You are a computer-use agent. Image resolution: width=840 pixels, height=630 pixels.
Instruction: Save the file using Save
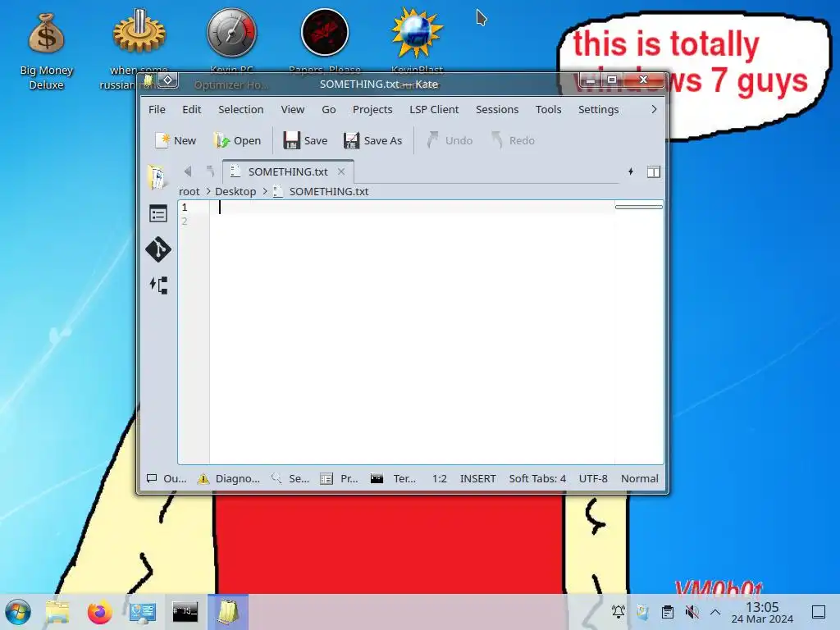click(305, 140)
